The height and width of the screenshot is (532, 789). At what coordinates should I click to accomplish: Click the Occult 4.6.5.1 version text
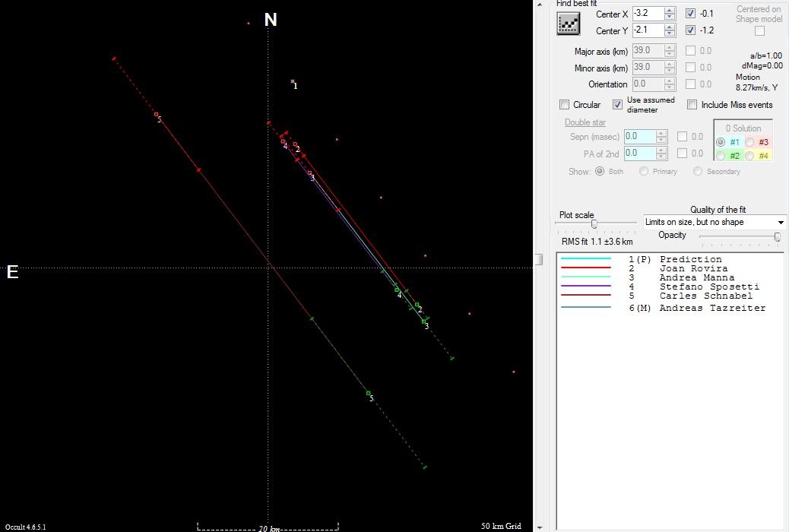point(26,527)
